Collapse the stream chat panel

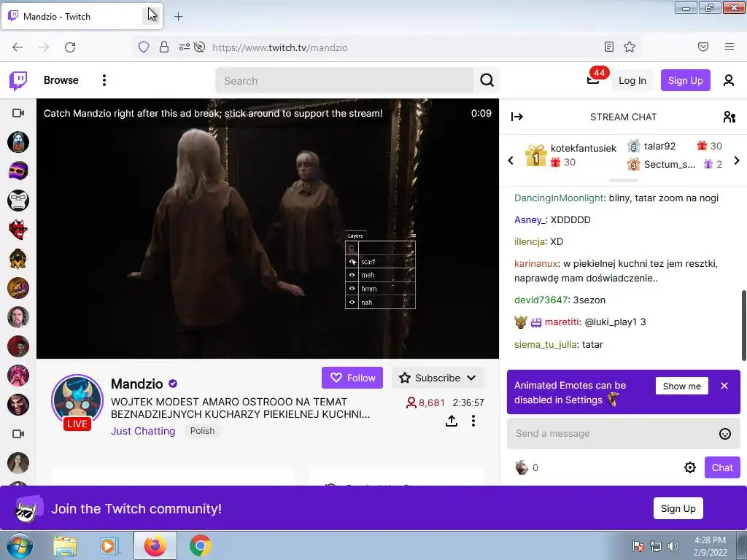(x=517, y=117)
